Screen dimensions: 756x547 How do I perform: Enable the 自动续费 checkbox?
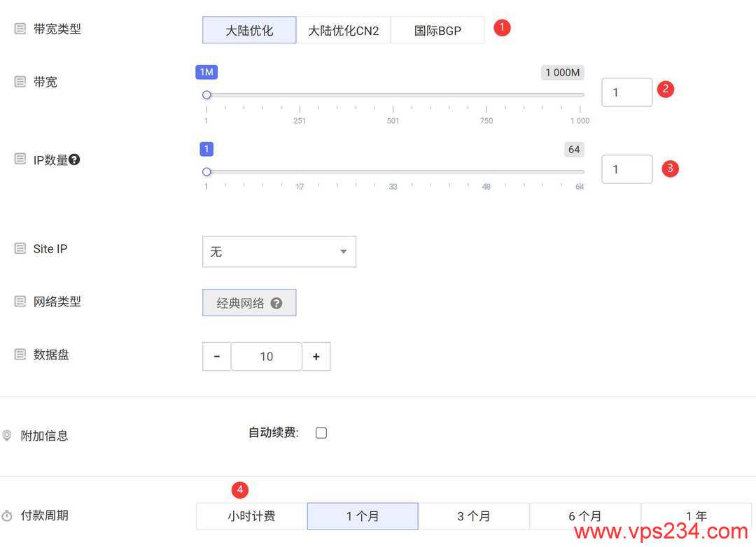[321, 432]
